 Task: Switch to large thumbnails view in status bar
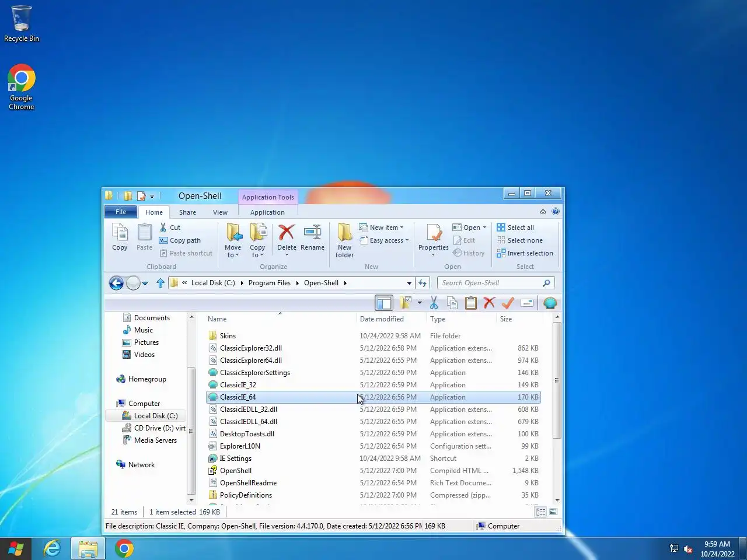553,512
